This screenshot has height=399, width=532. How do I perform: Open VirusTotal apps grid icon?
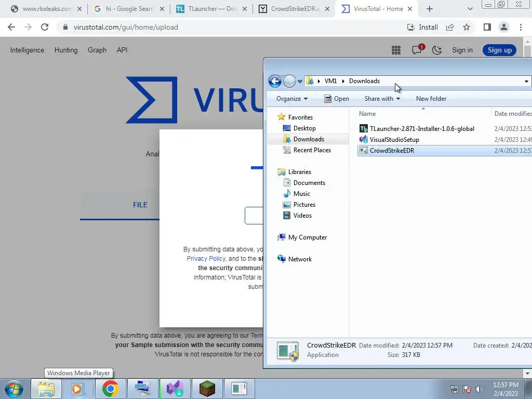pyautogui.click(x=396, y=50)
